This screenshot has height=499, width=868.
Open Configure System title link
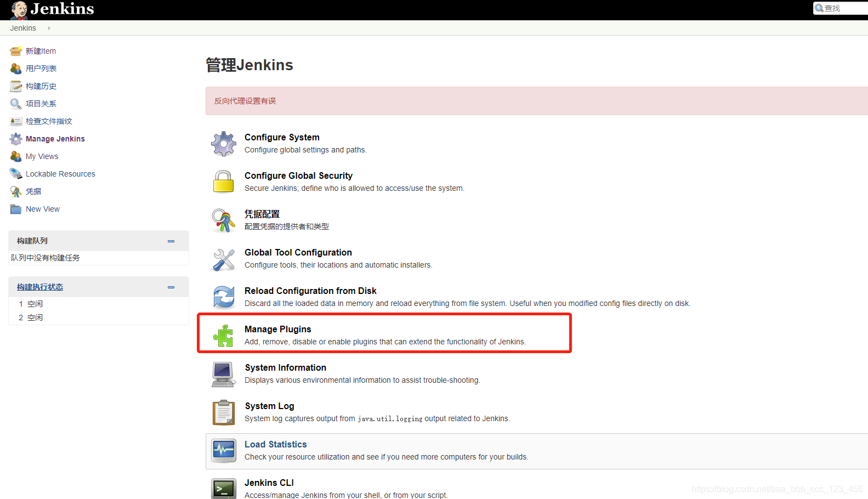[x=282, y=137]
